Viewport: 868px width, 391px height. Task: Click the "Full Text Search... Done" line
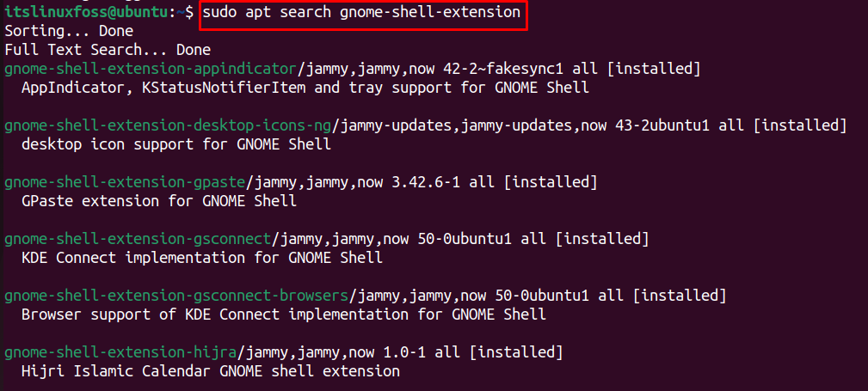click(x=108, y=51)
